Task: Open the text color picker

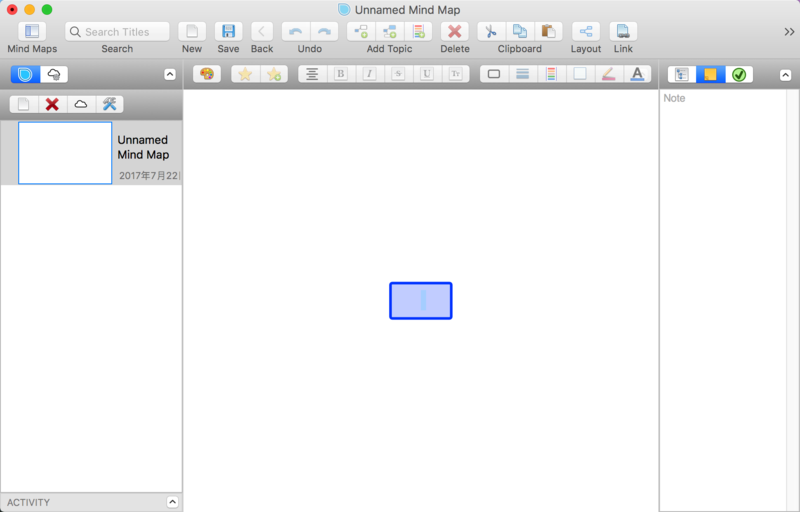Action: [637, 74]
